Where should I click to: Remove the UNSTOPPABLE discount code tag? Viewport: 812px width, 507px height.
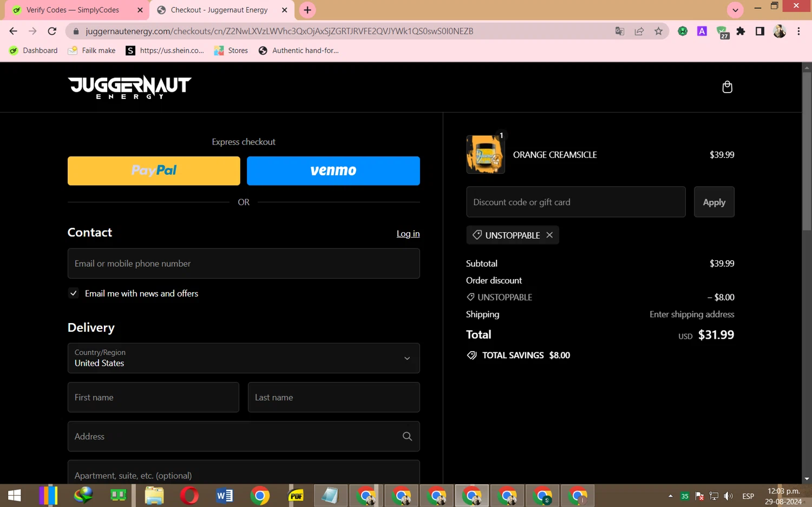pos(549,235)
